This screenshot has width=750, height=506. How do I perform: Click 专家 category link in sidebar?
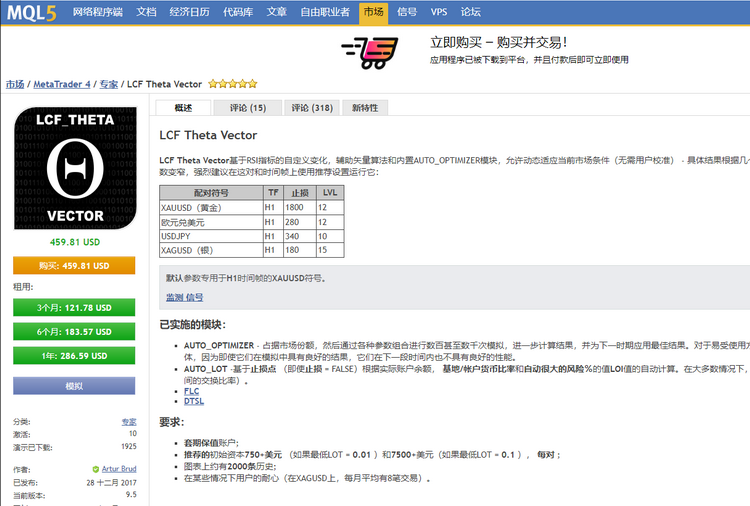(129, 422)
